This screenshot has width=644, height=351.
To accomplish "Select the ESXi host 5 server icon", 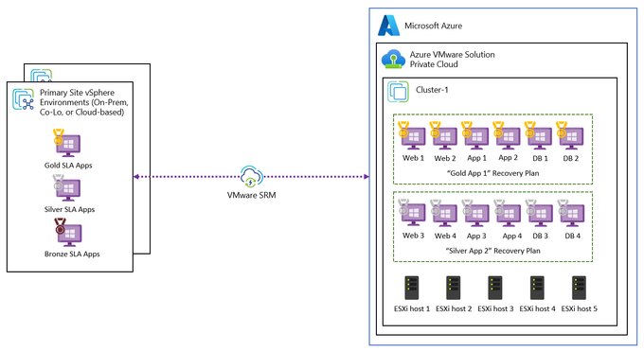I will pyautogui.click(x=579, y=288).
